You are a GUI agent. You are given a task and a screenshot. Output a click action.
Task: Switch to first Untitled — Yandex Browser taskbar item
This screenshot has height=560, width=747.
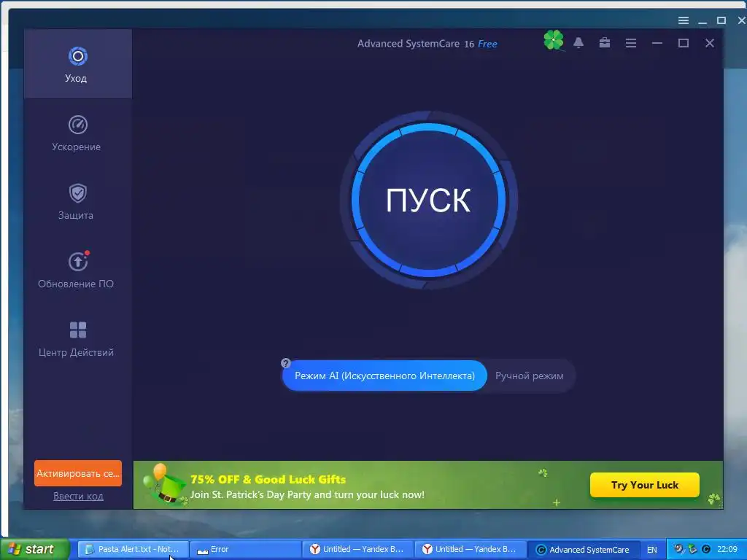(x=357, y=549)
